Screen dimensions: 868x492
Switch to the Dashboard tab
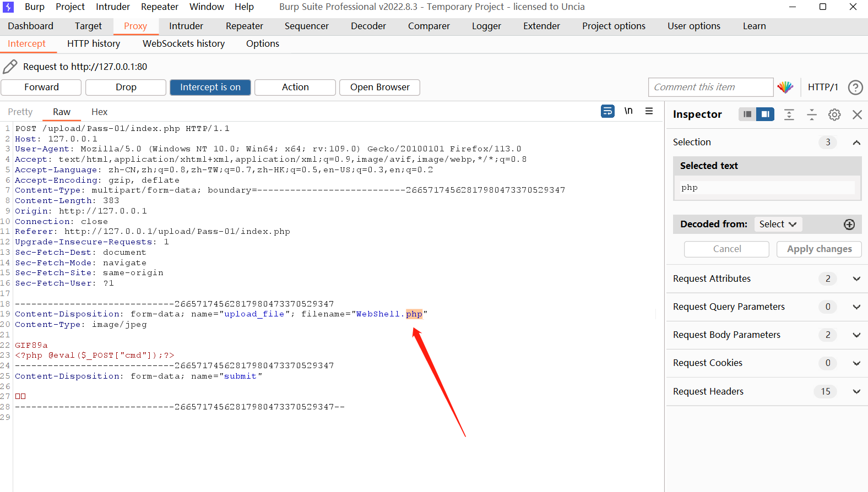[31, 26]
